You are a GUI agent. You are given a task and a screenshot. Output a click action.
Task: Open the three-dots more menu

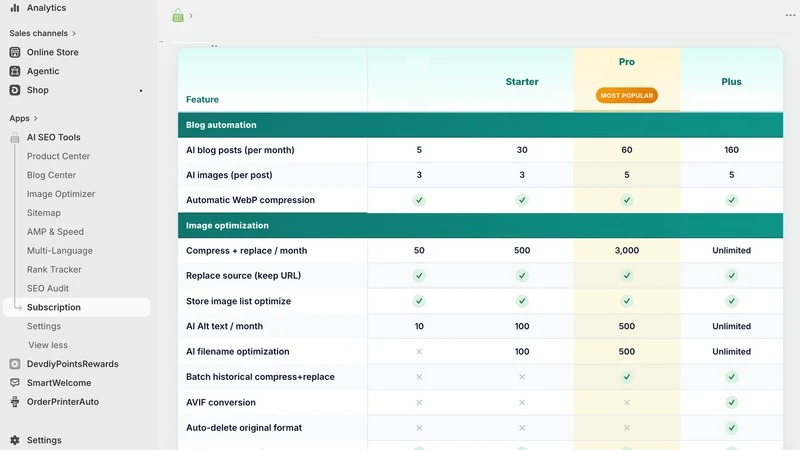pos(790,15)
